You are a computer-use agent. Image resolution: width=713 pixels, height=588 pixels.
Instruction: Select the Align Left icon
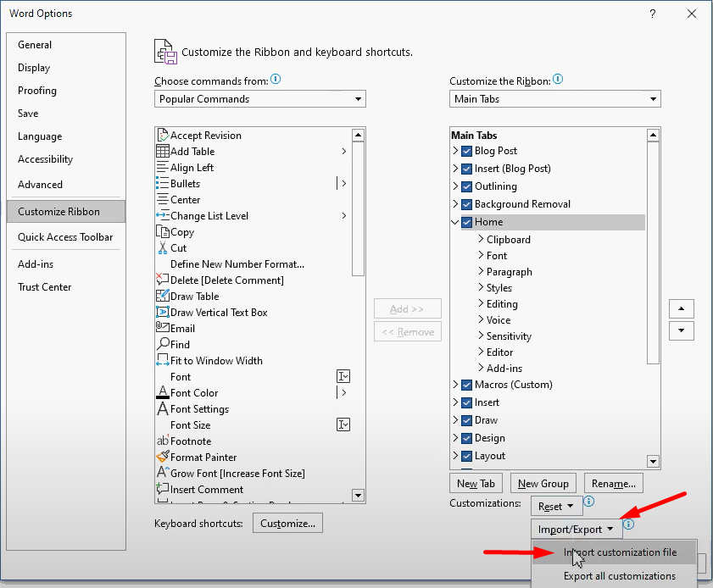coord(162,167)
